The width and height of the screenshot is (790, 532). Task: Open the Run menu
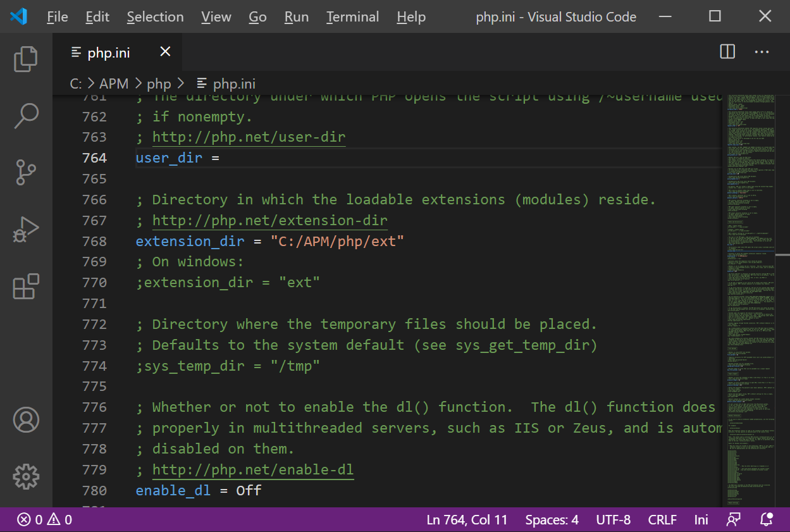coord(297,17)
